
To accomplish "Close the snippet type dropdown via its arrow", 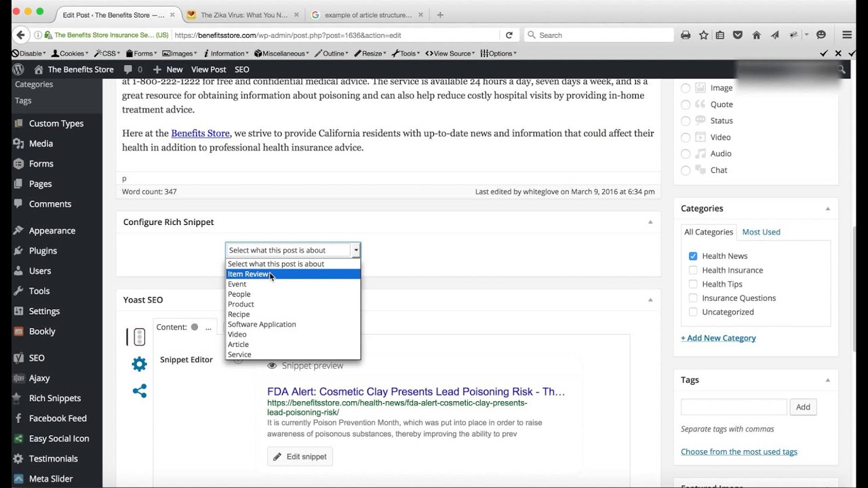I will [x=356, y=250].
